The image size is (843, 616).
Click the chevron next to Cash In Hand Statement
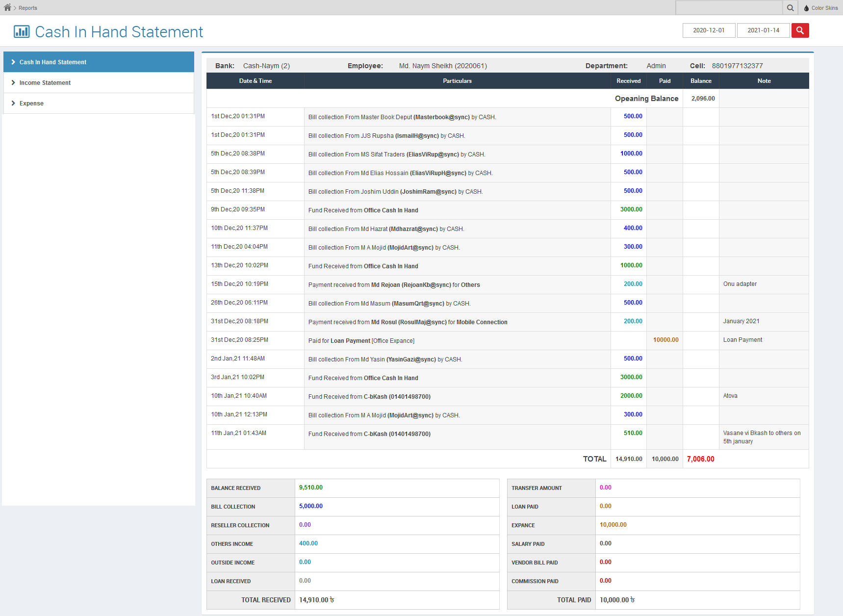tap(13, 62)
